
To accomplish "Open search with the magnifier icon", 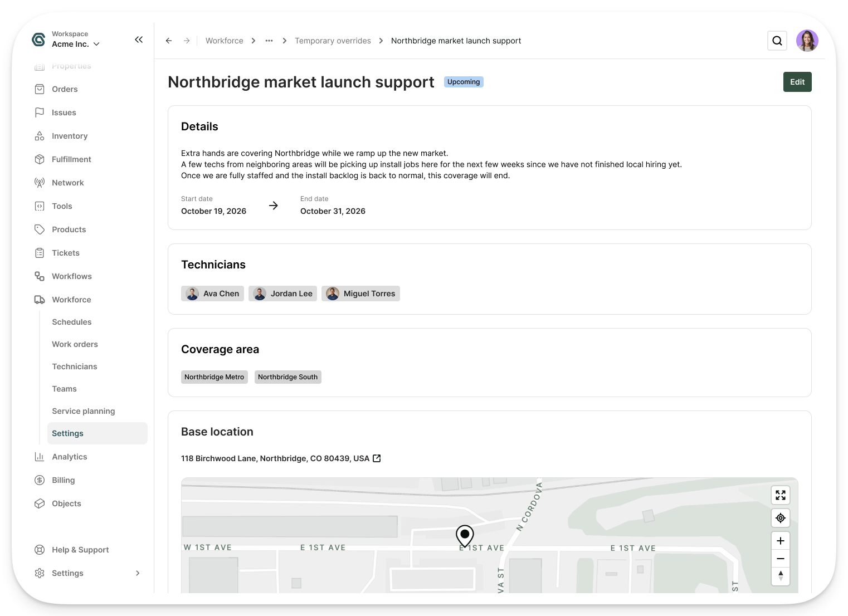I will (x=777, y=41).
